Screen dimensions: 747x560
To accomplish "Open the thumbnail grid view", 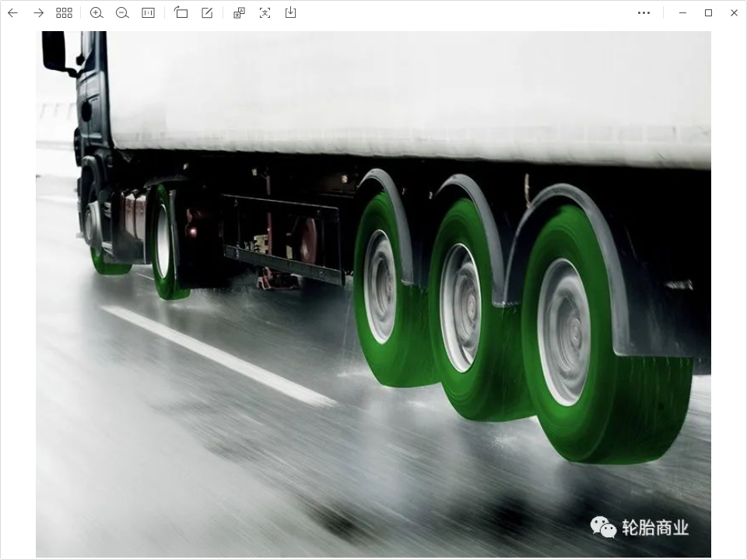I will (64, 13).
